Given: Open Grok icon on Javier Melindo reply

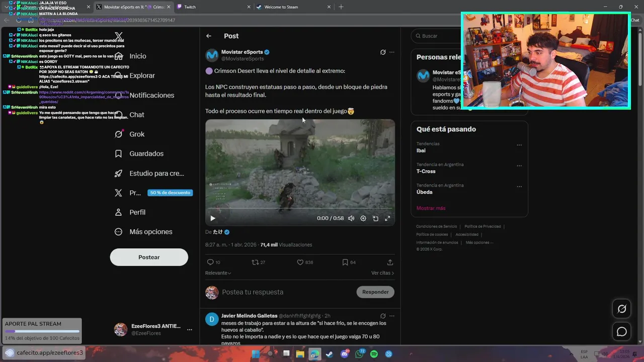Looking at the screenshot, I should coord(383,316).
